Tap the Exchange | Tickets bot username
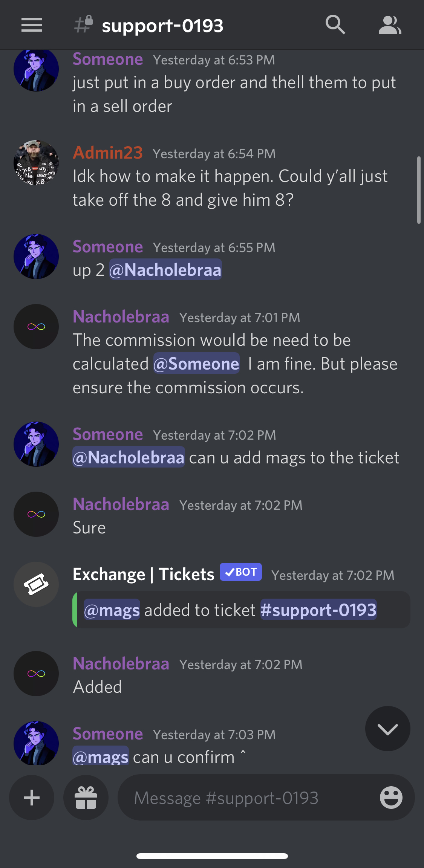 [x=144, y=574]
